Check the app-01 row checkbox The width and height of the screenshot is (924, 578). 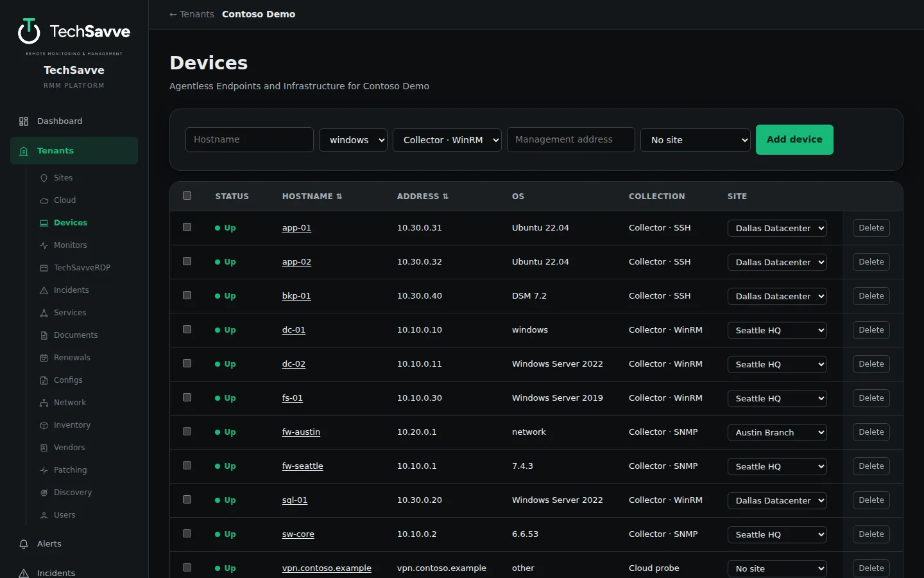click(x=187, y=227)
